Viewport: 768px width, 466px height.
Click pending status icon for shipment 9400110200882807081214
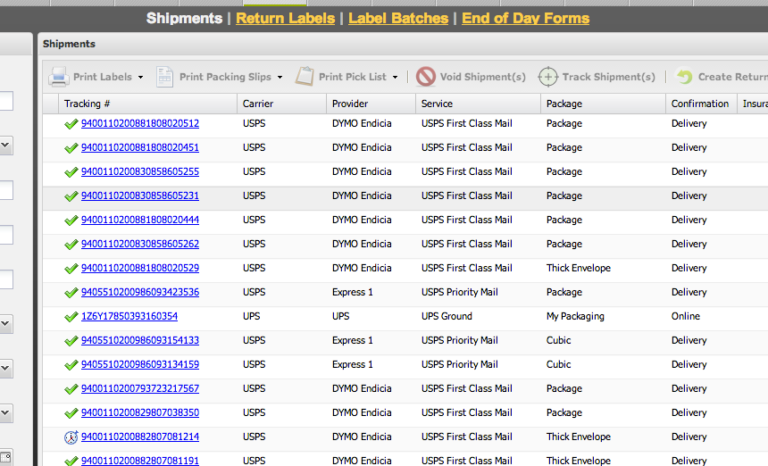(71, 437)
